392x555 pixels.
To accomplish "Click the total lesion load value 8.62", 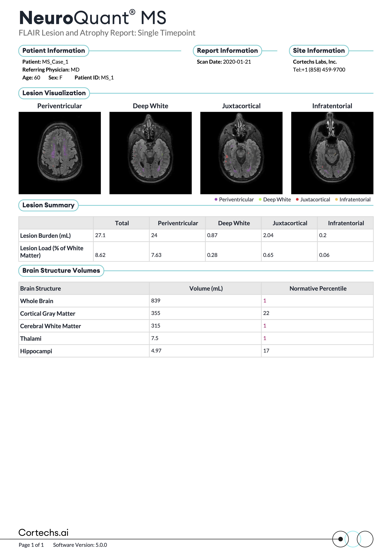I will 100,255.
